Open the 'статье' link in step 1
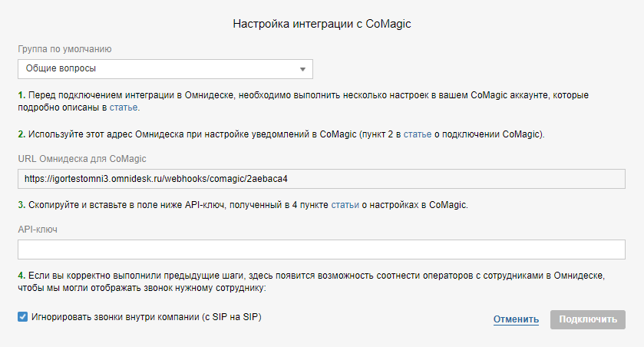The width and height of the screenshot is (644, 347). click(124, 107)
